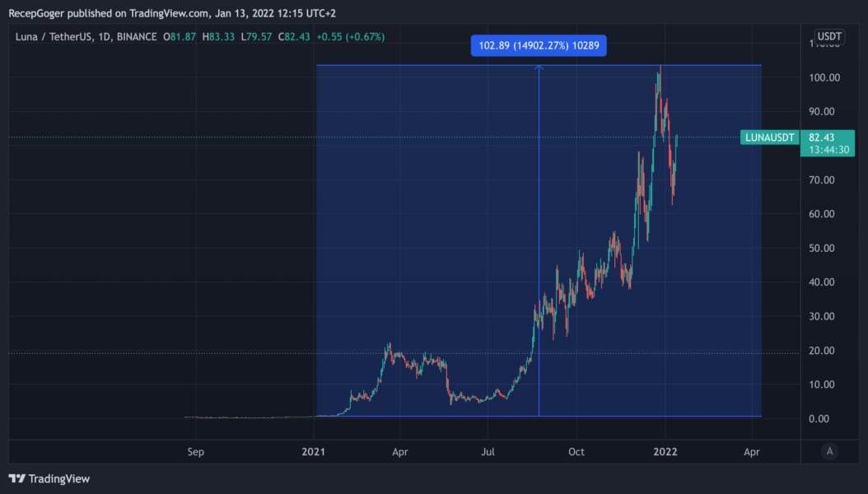Click the Apr label after 2021
This screenshot has height=494, width=868.
[x=400, y=452]
